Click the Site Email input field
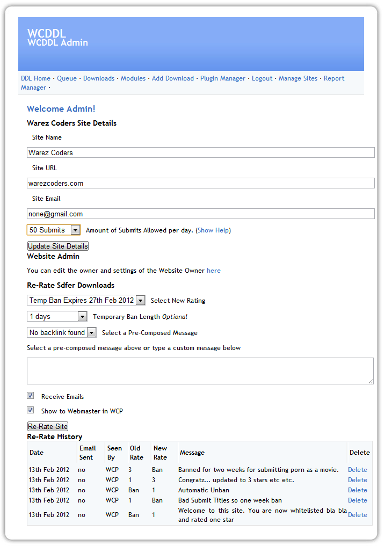This screenshot has height=553, width=392. (200, 214)
